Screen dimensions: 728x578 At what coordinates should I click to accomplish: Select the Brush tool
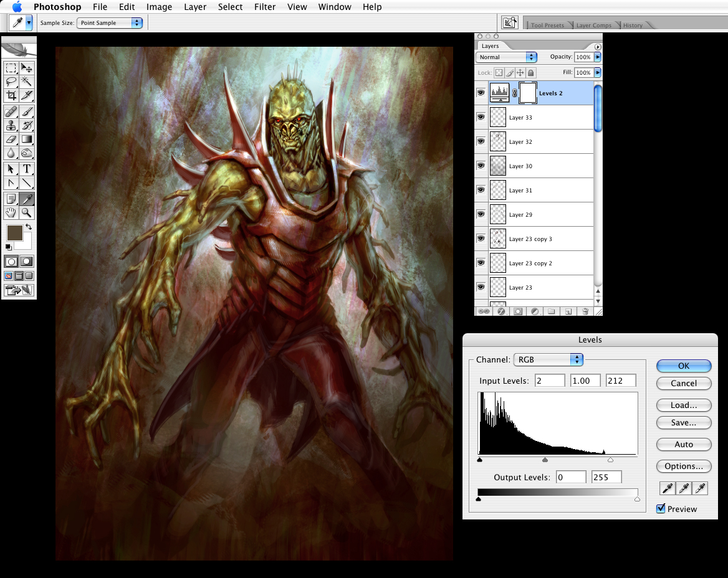tap(27, 111)
